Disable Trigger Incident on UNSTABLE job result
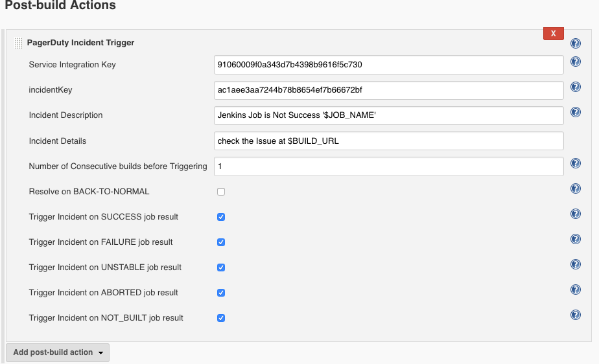Image resolution: width=599 pixels, height=364 pixels. pyautogui.click(x=221, y=267)
